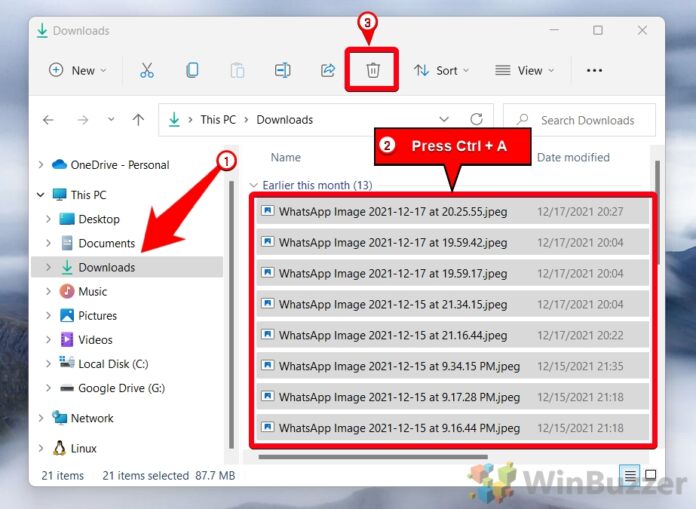Open the View layout dropdown
Screen dimensions: 696x509
525,70
